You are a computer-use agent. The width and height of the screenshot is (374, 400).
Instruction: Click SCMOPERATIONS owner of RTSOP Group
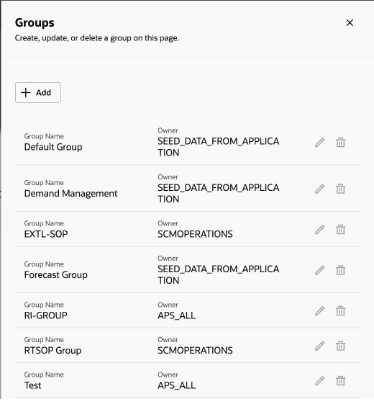click(195, 350)
